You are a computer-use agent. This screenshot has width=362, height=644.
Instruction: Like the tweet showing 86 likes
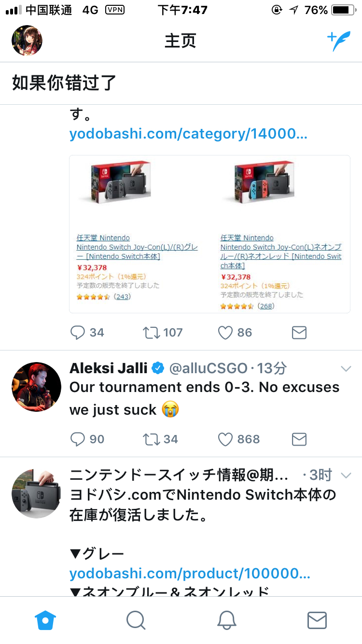[235, 332]
